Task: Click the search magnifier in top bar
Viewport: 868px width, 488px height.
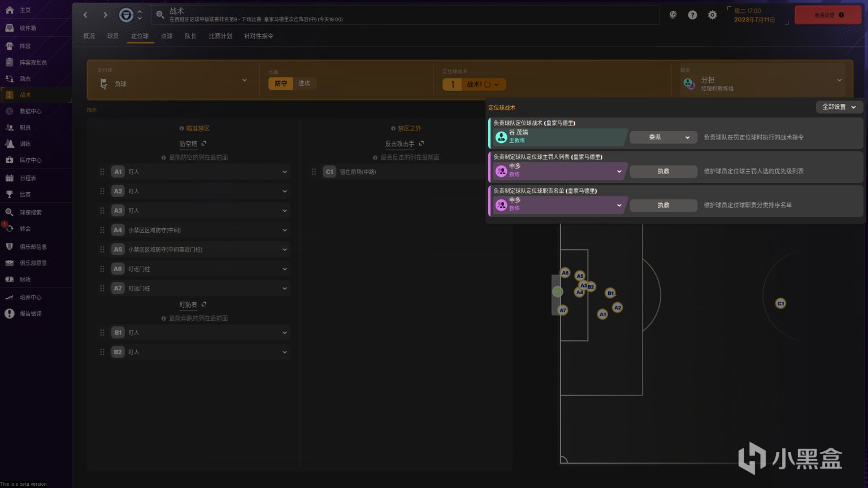Action: coord(160,15)
